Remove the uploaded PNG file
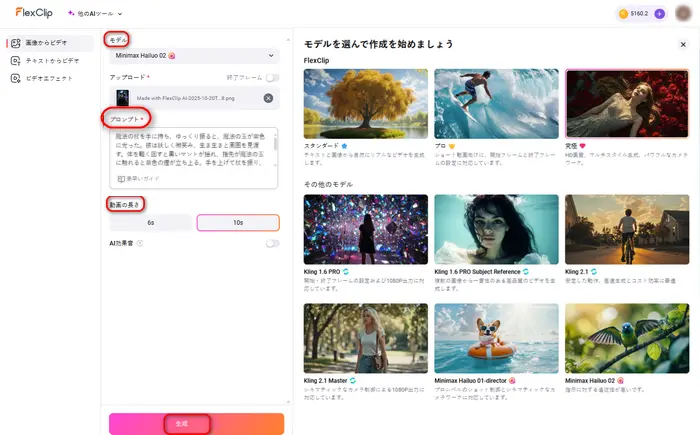Viewport: 700px width, 435px height. 268,98
